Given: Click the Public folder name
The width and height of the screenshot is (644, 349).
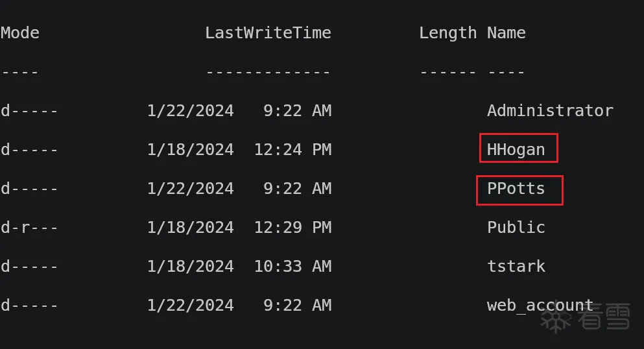Looking at the screenshot, I should [x=516, y=227].
